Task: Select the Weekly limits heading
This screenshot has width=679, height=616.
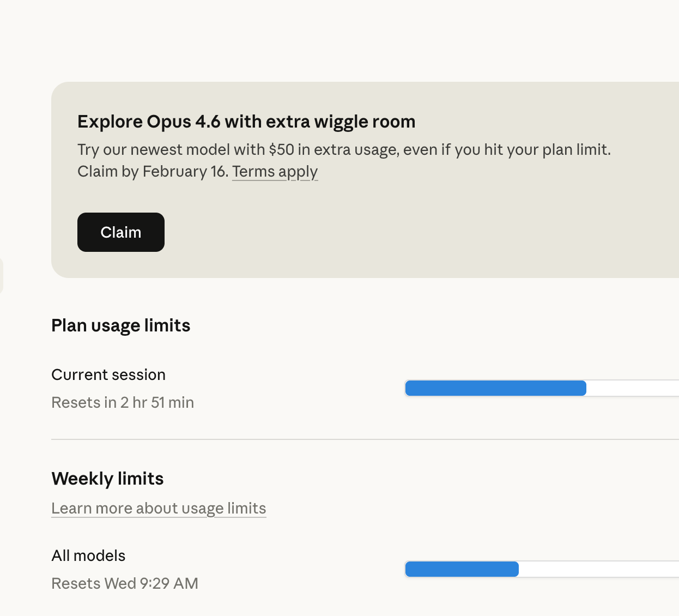Action: (x=107, y=479)
